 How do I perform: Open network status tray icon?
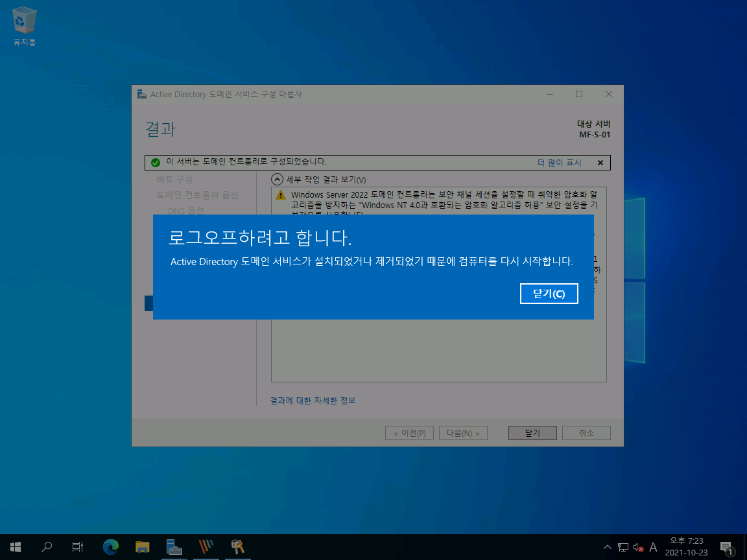pos(622,547)
